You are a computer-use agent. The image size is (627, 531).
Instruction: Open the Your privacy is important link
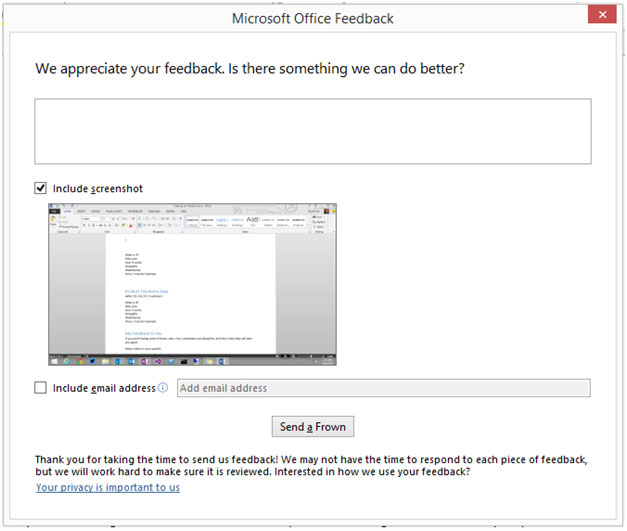tap(108, 487)
